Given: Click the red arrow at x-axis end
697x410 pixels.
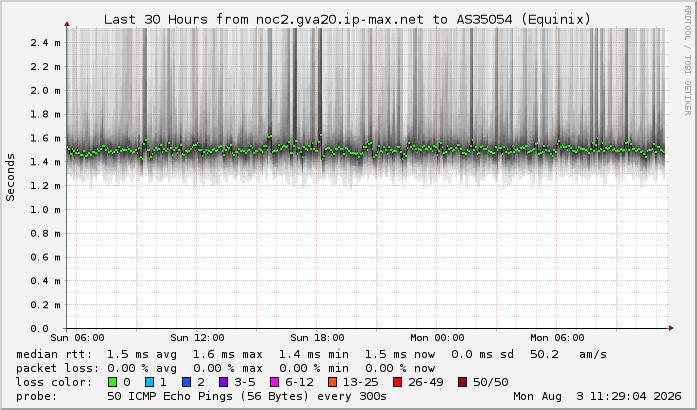Looking at the screenshot, I should point(671,328).
